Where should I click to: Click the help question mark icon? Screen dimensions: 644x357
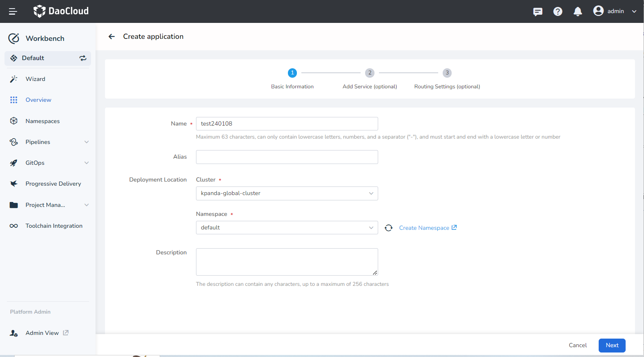[x=557, y=11]
